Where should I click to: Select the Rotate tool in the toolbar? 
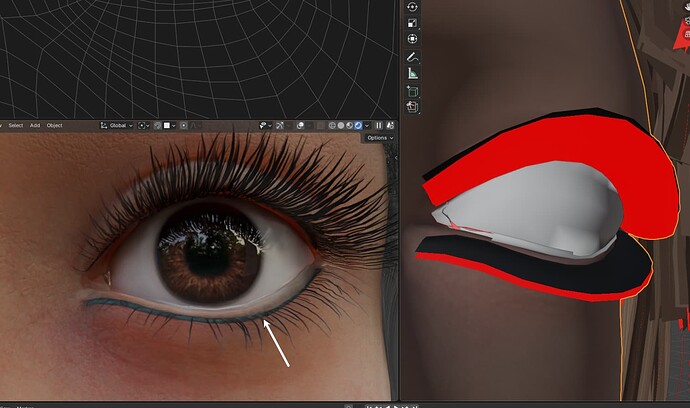click(412, 7)
